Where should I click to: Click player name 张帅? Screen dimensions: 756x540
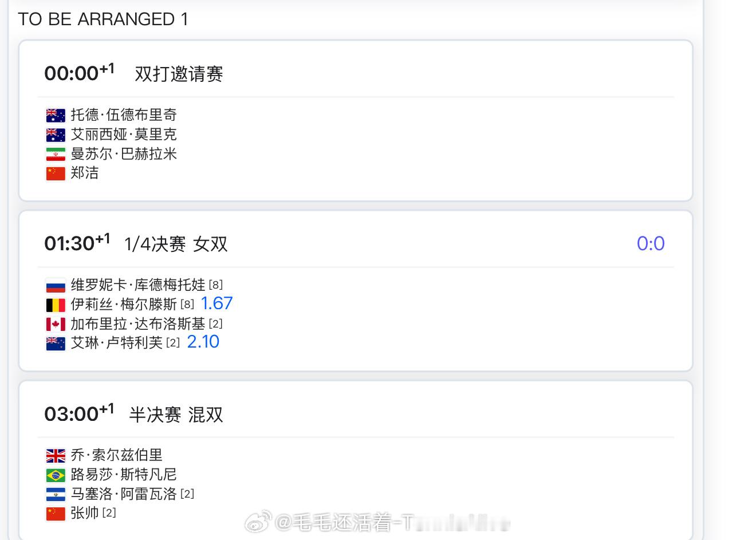pyautogui.click(x=85, y=513)
